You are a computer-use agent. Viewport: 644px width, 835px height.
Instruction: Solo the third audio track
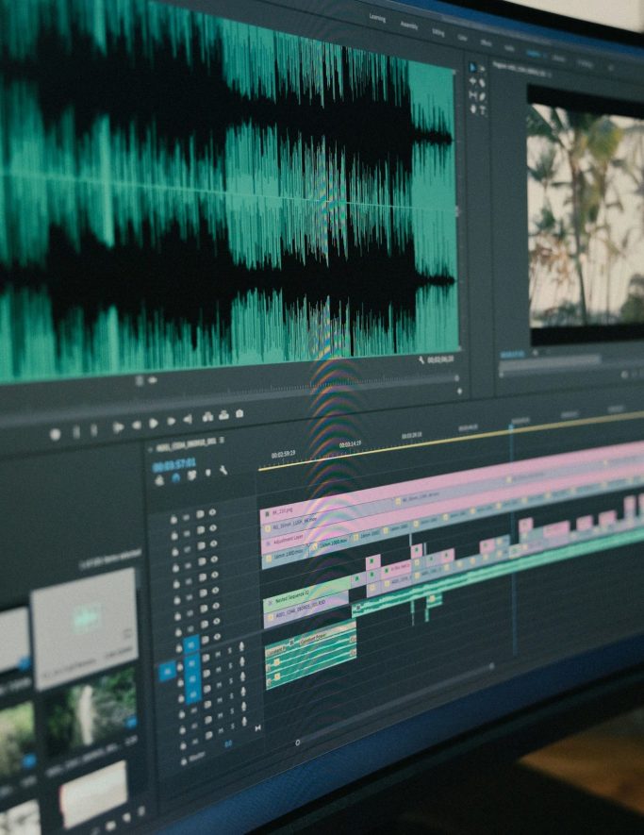coord(232,682)
